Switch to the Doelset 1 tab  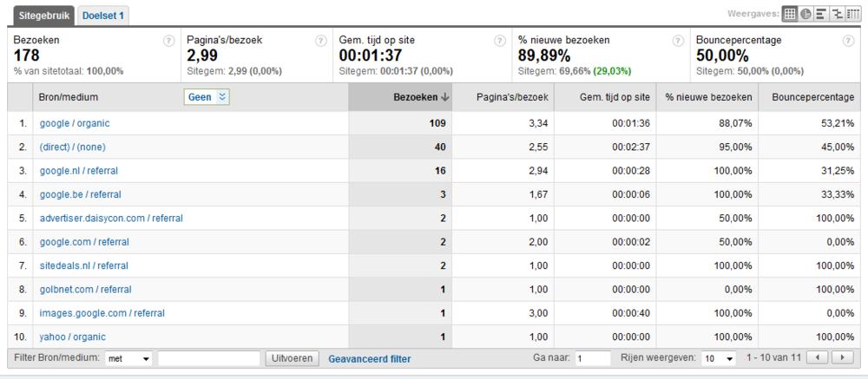(103, 16)
